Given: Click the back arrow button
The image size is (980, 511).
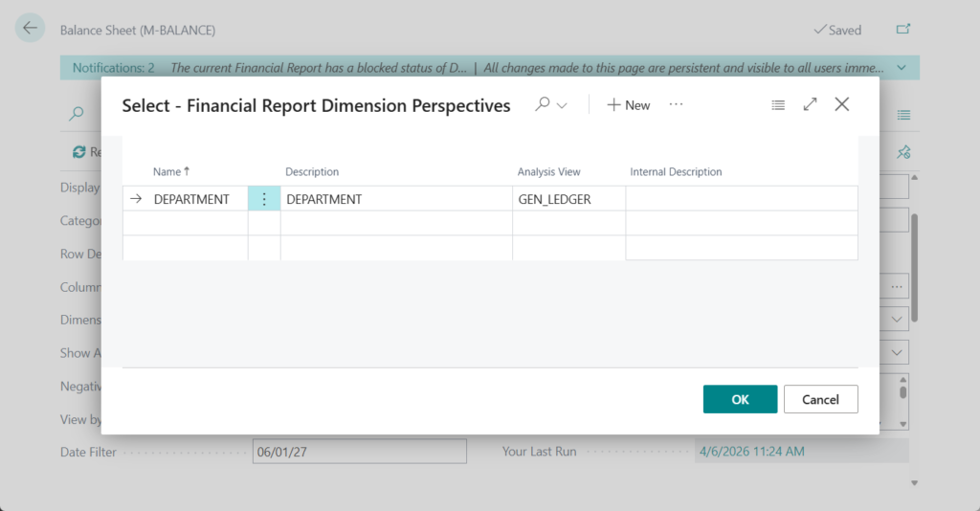Looking at the screenshot, I should (30, 29).
